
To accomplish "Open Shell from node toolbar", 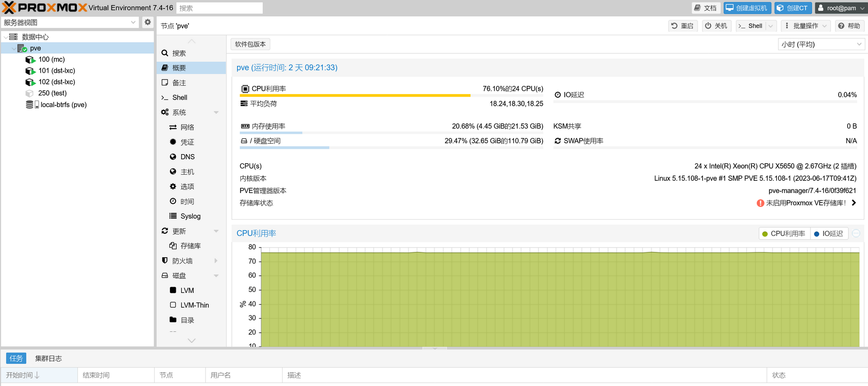I will (x=750, y=26).
